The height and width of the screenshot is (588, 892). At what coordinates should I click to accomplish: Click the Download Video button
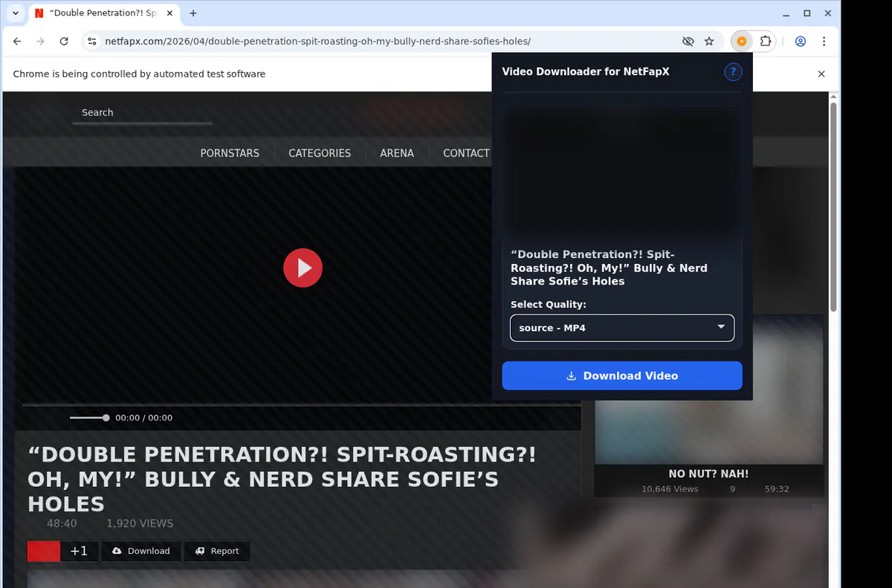pyautogui.click(x=622, y=375)
